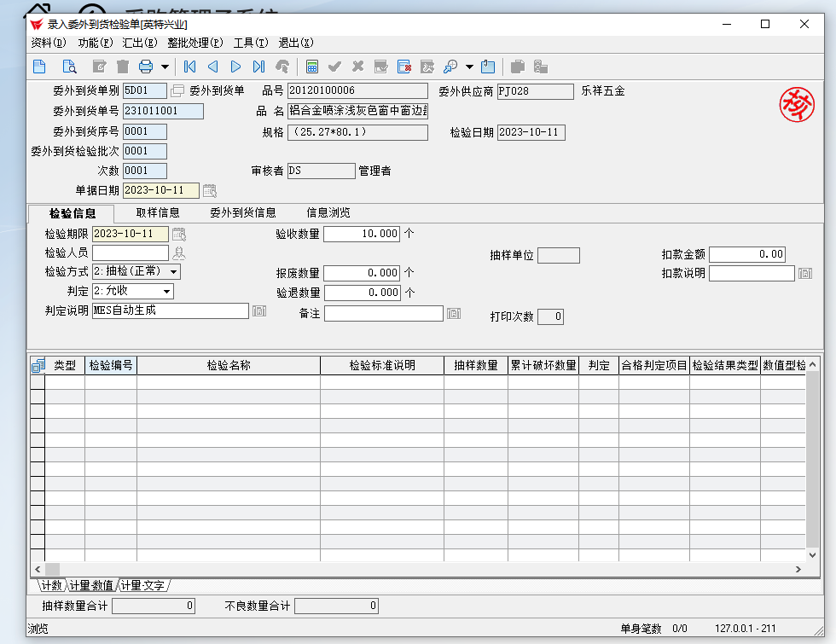Viewport: 836px width, 644px height.
Task: Click the query document magnifier icon
Action: pyautogui.click(x=69, y=67)
